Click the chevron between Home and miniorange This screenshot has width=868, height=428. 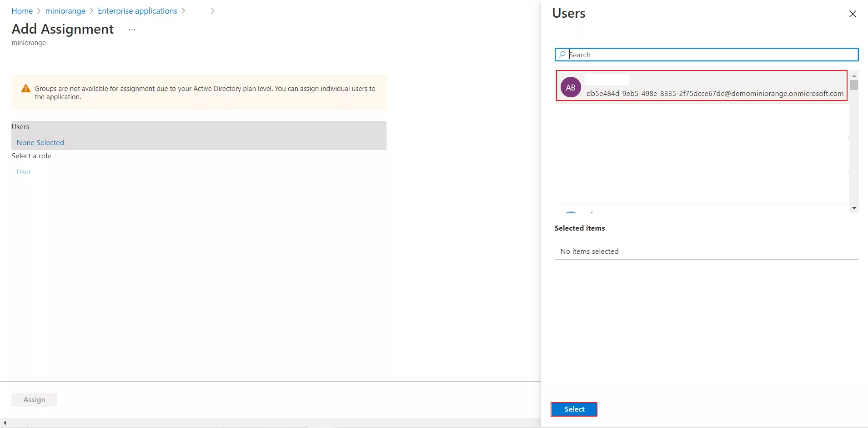[38, 10]
